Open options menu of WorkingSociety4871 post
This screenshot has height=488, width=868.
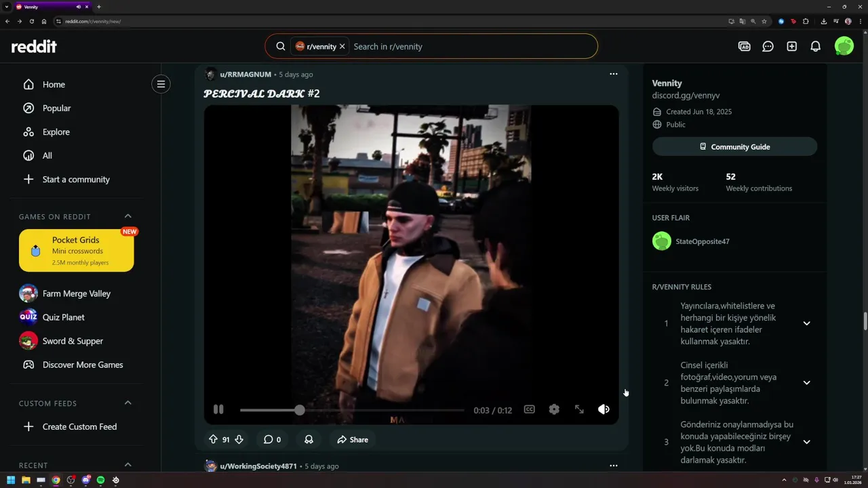coord(614,466)
